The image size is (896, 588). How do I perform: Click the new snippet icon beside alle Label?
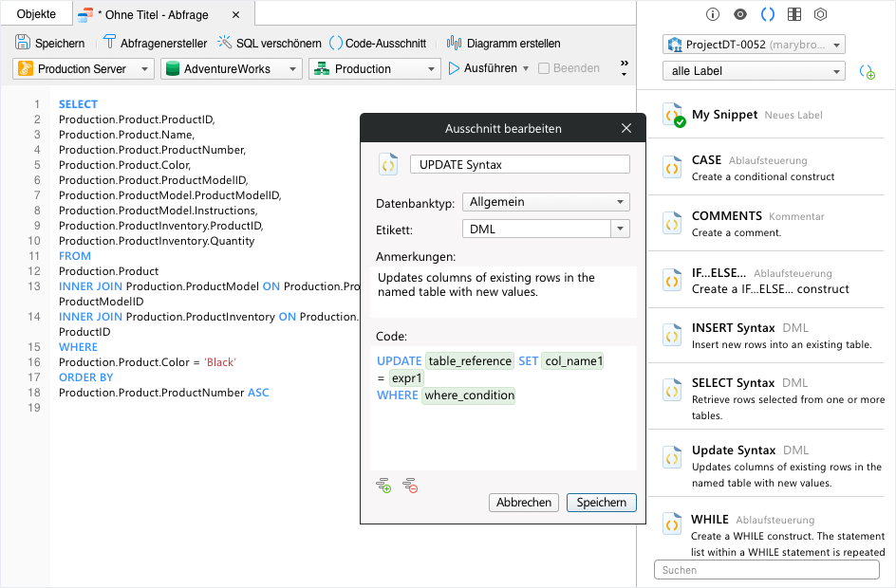point(867,72)
